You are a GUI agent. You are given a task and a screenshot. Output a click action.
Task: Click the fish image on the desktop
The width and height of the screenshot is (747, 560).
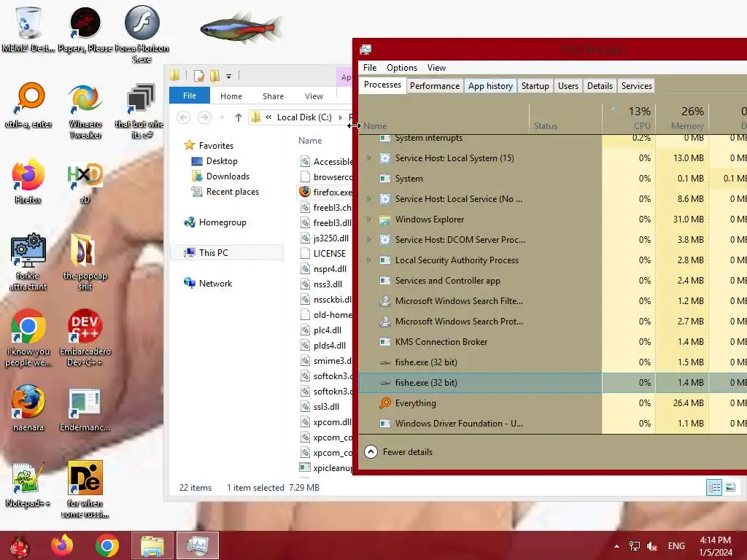241,28
